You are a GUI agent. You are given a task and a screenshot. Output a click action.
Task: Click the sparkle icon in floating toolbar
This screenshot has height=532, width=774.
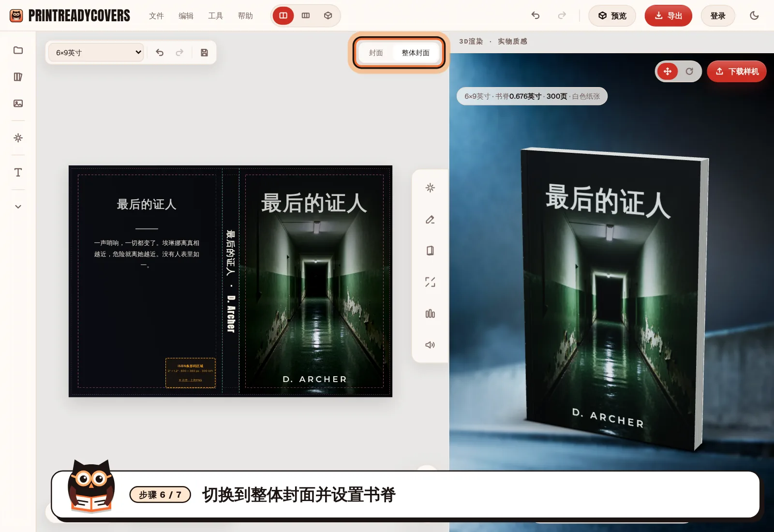[430, 188]
